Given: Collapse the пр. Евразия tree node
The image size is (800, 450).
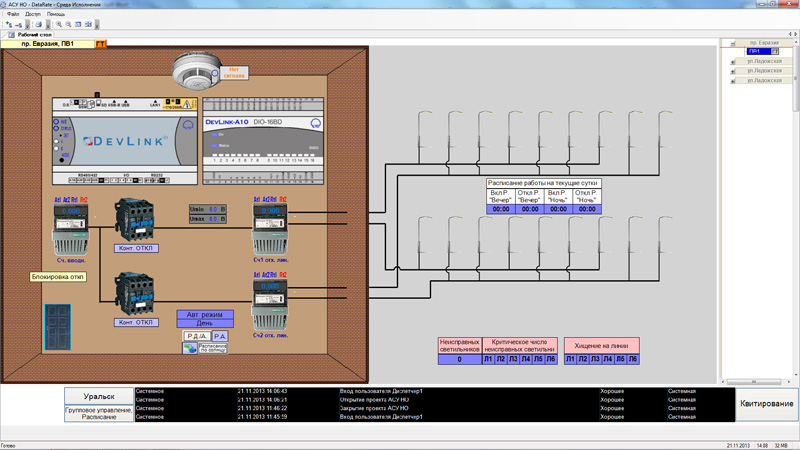Looking at the screenshot, I should coord(733,43).
